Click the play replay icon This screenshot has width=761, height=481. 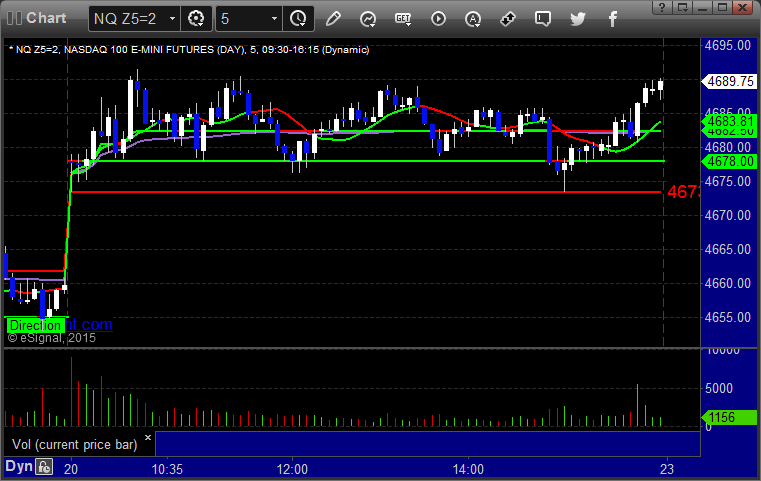coord(438,18)
